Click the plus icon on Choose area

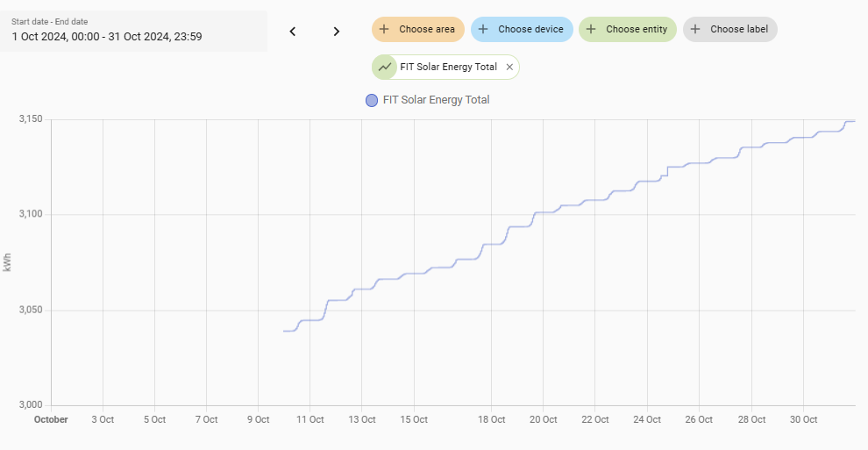[384, 29]
